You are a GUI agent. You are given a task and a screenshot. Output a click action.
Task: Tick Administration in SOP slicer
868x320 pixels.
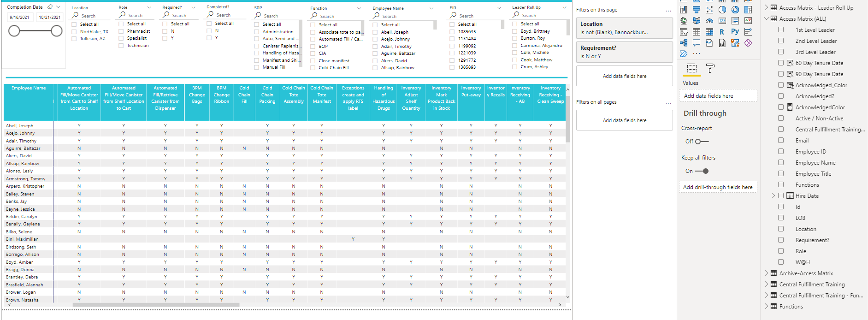tap(257, 32)
